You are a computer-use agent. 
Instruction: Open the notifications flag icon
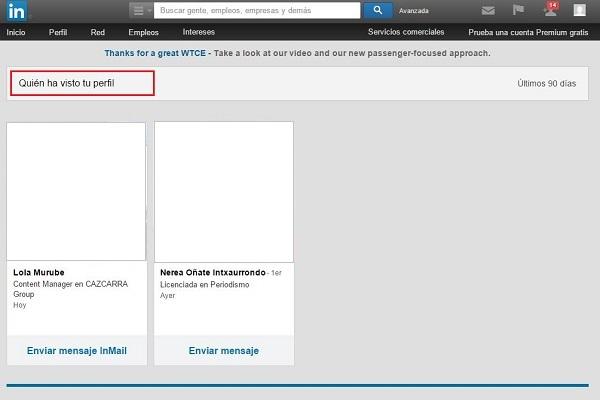click(x=518, y=11)
